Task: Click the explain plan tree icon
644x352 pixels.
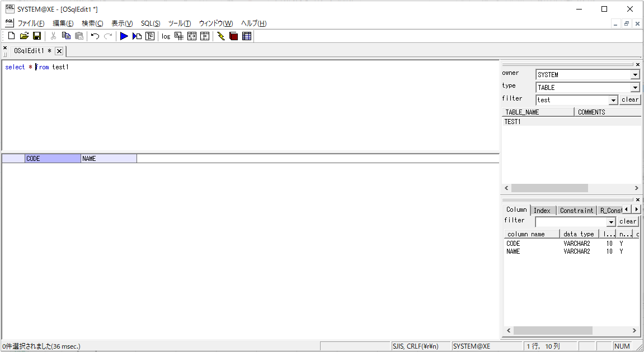Action: 150,36
